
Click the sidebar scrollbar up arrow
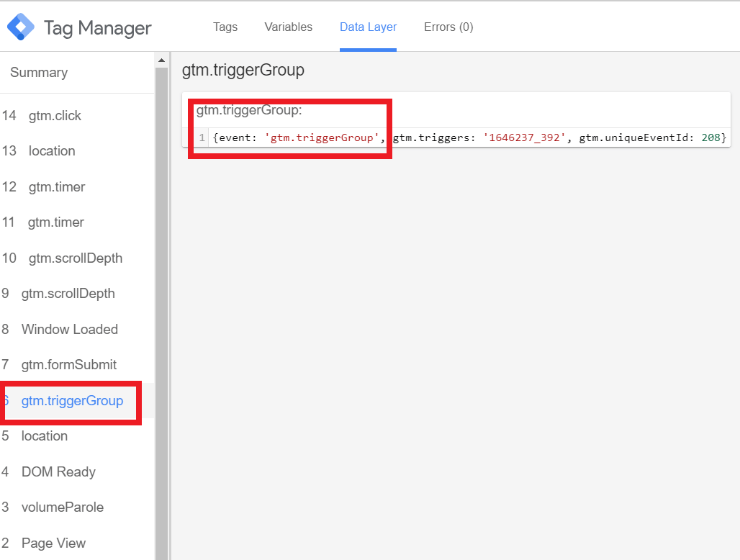(161, 60)
